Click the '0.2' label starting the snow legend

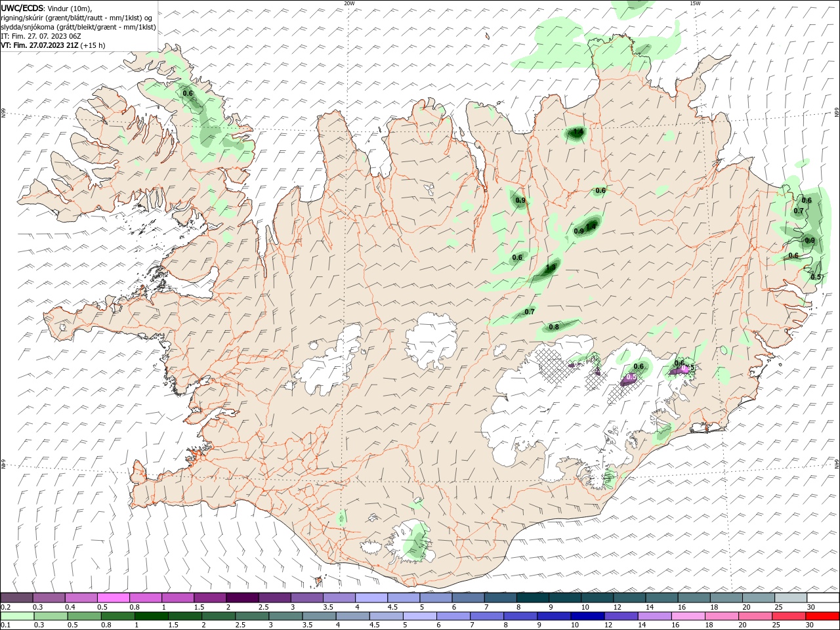tap(5, 606)
